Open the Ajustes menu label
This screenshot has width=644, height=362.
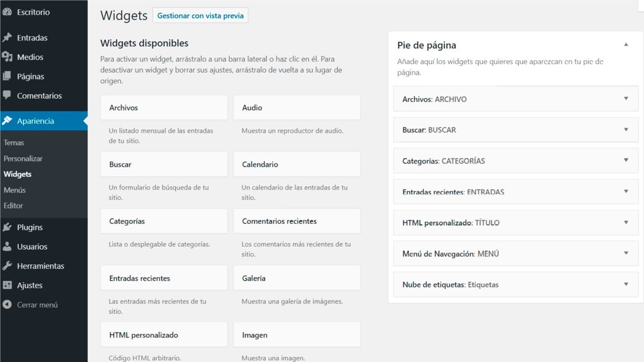30,285
